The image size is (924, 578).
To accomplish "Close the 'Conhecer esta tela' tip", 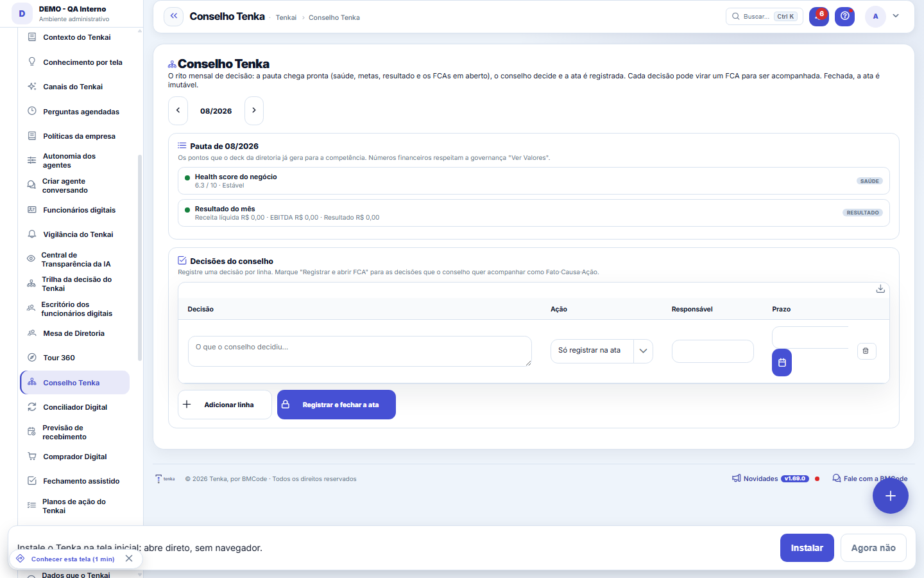I will [x=129, y=559].
